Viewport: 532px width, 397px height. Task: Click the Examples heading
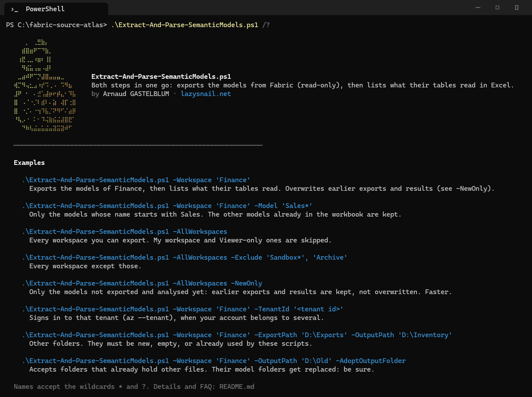coord(29,163)
